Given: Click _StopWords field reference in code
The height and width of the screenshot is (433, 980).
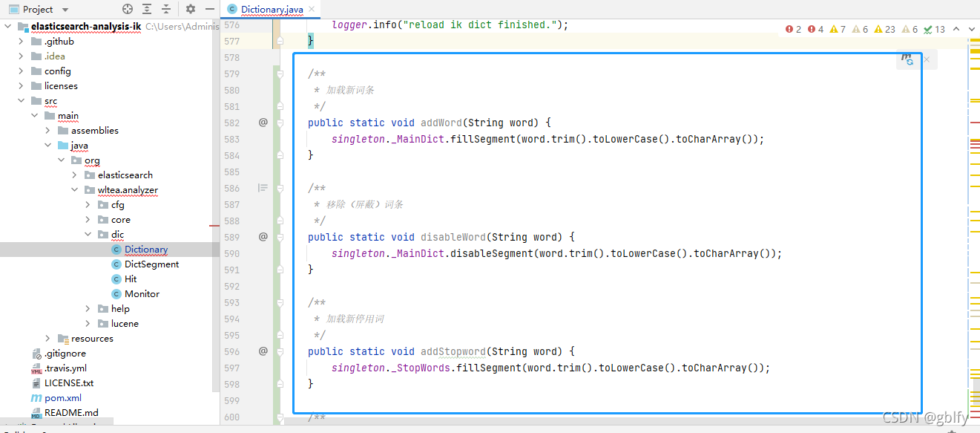Looking at the screenshot, I should click(420, 368).
